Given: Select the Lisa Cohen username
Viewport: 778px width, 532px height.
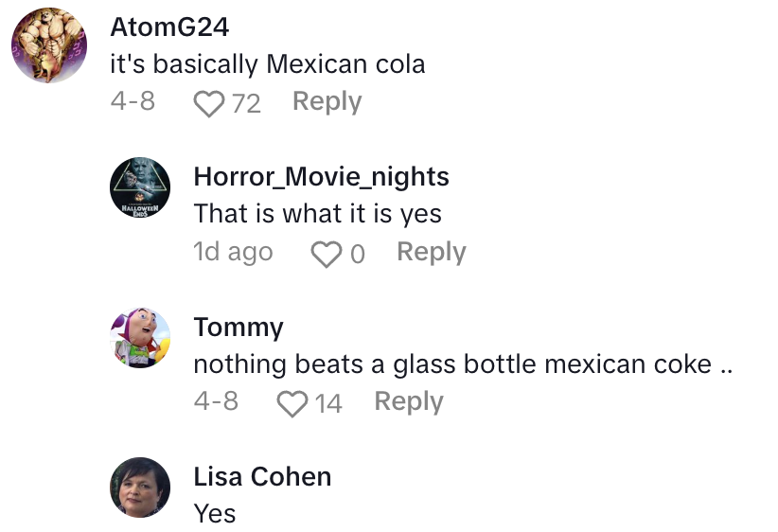Looking at the screenshot, I should [x=262, y=477].
